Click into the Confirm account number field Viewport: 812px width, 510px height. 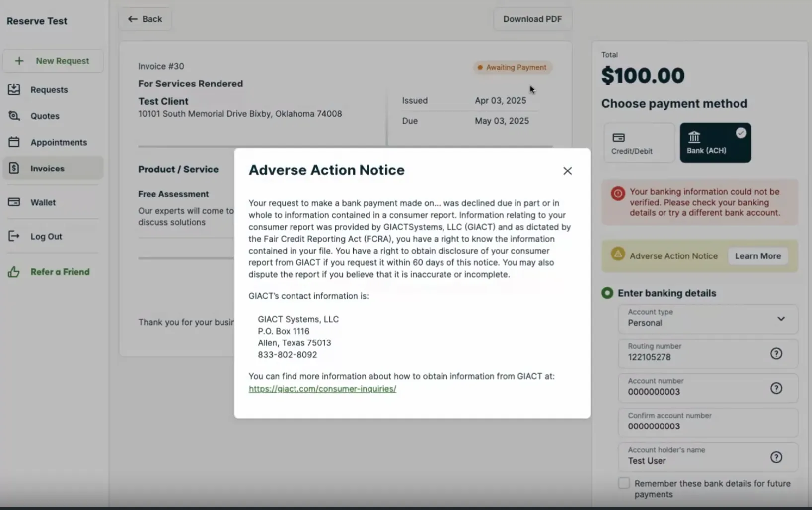pyautogui.click(x=708, y=423)
